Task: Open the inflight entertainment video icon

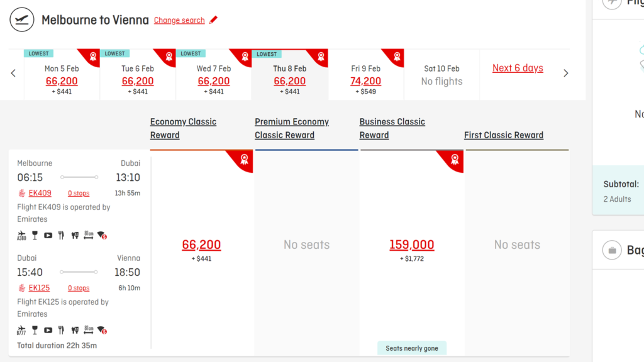Action: 48,234
